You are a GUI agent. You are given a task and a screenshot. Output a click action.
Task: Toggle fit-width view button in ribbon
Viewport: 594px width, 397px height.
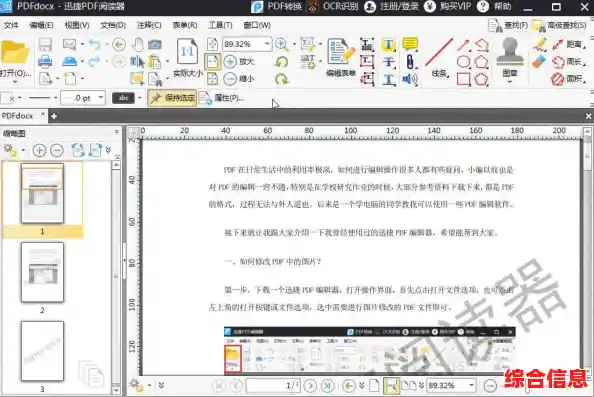click(x=213, y=62)
